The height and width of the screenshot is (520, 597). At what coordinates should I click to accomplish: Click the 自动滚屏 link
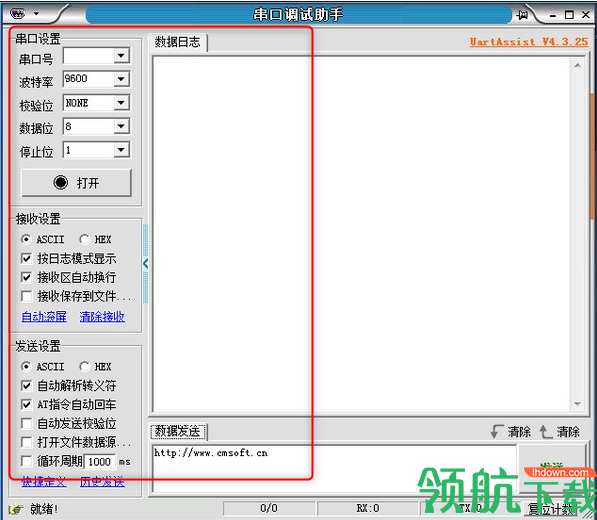pyautogui.click(x=44, y=316)
